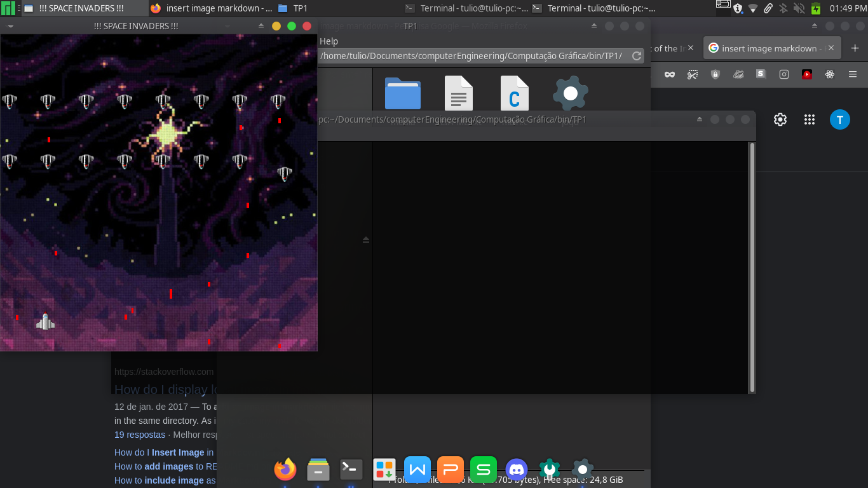868x488 pixels.
Task: Open the software installer dock icon
Action: 384,470
